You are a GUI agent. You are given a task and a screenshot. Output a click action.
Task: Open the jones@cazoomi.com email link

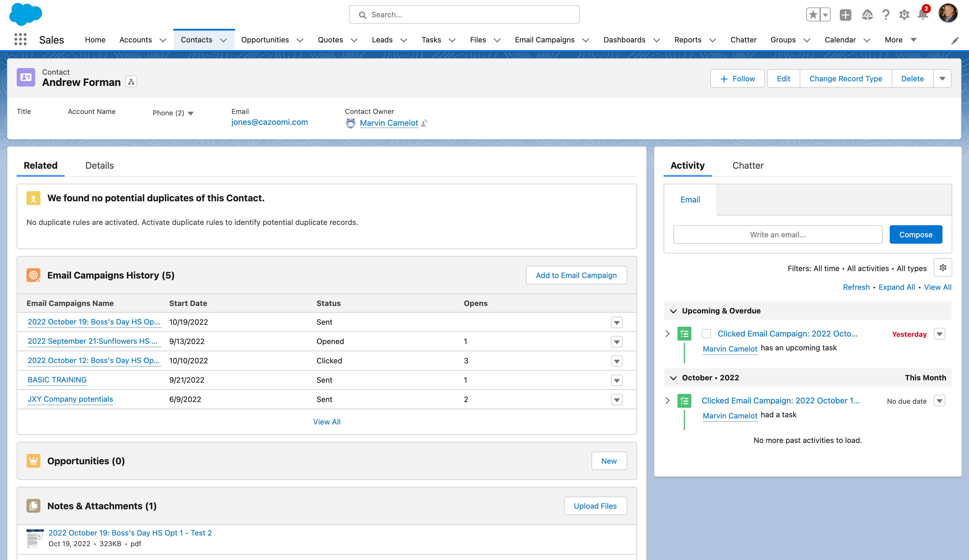pos(270,122)
